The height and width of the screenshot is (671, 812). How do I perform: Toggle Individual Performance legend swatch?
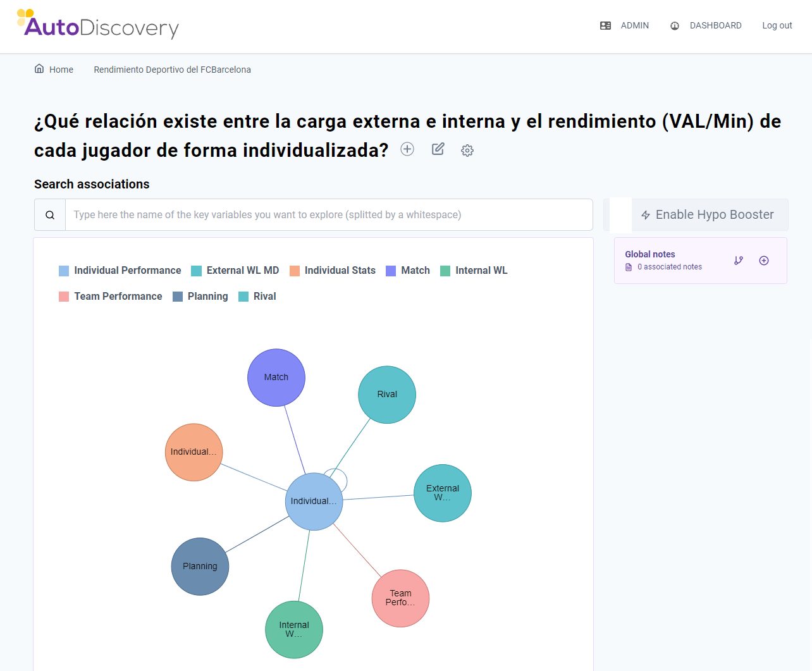coord(64,271)
